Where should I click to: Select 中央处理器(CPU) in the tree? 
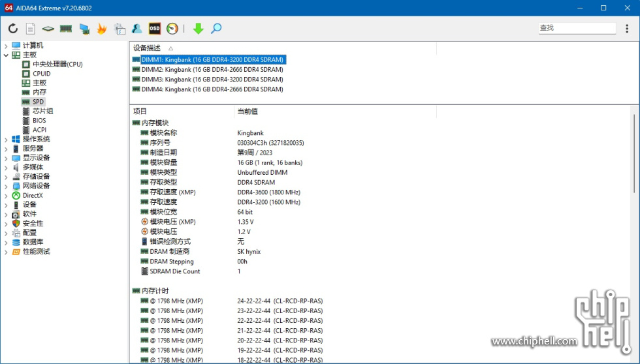pyautogui.click(x=57, y=64)
